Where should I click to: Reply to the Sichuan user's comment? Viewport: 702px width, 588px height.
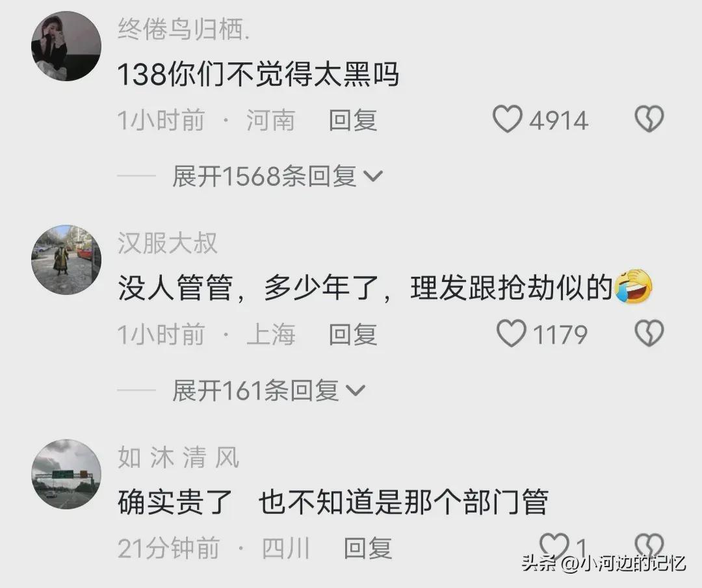click(x=367, y=548)
